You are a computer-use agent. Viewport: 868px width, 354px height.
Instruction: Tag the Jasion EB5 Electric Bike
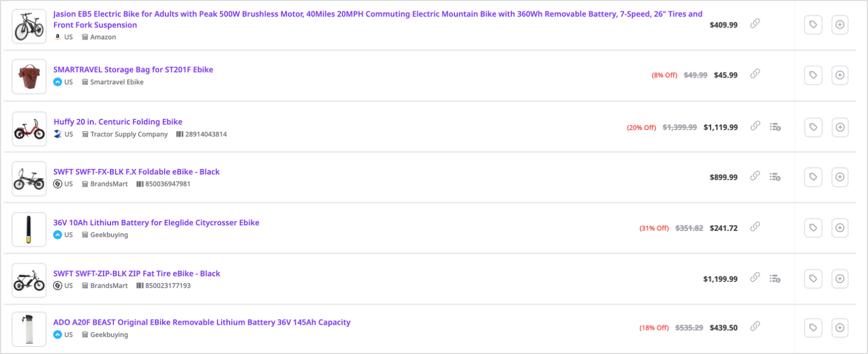pyautogui.click(x=813, y=24)
